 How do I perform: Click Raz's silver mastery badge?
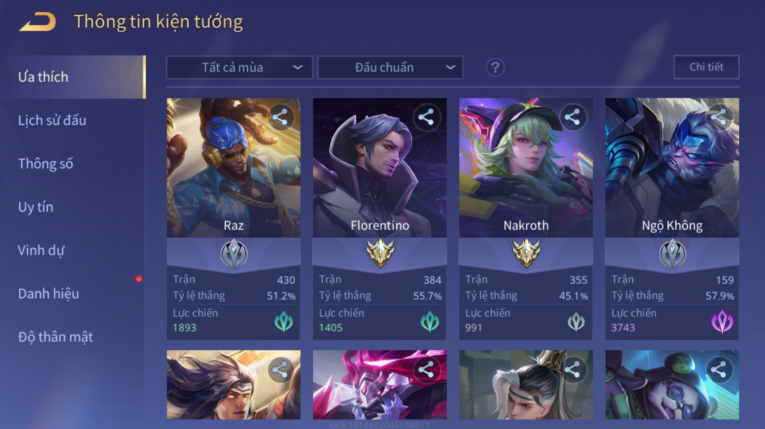click(x=234, y=254)
